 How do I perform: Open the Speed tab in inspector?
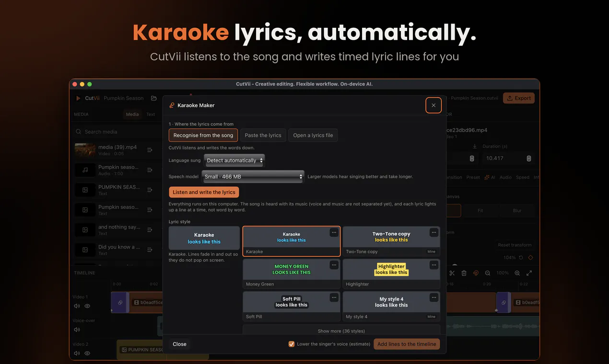pyautogui.click(x=523, y=177)
